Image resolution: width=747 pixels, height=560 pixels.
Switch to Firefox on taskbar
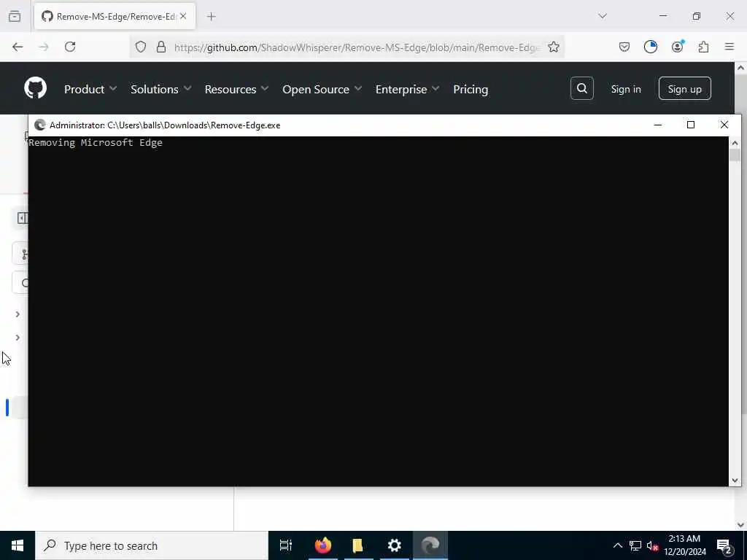pyautogui.click(x=323, y=545)
